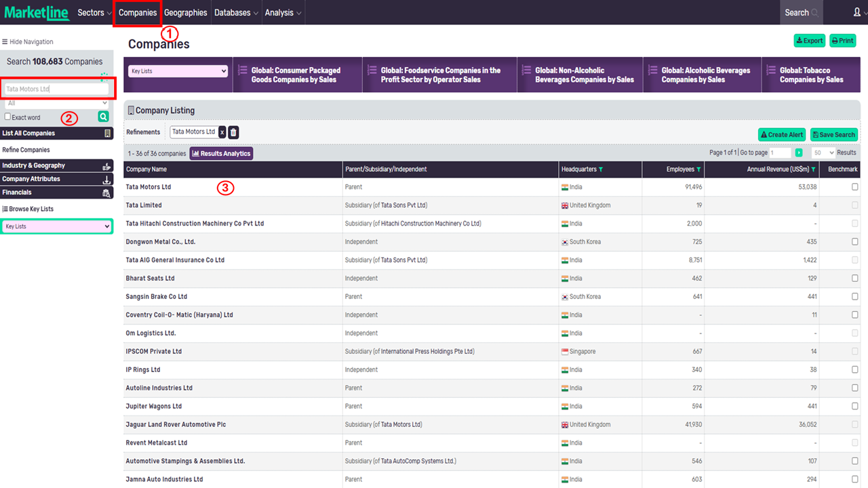The width and height of the screenshot is (868, 488).
Task: Filter by Employees funnel icon
Action: (698, 169)
